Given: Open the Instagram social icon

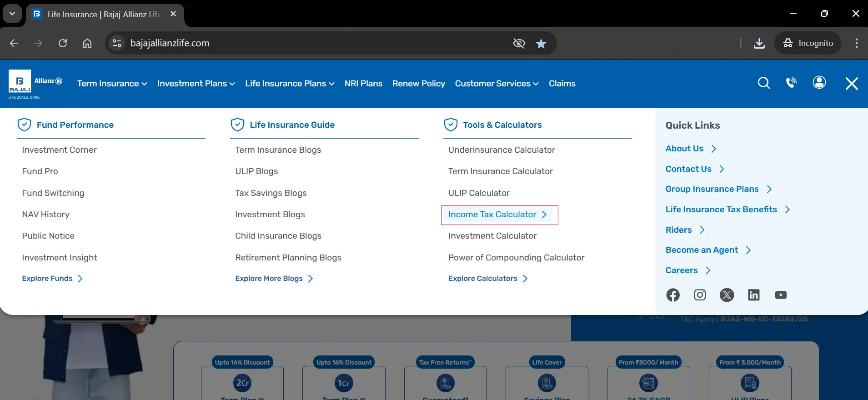Looking at the screenshot, I should [x=700, y=295].
